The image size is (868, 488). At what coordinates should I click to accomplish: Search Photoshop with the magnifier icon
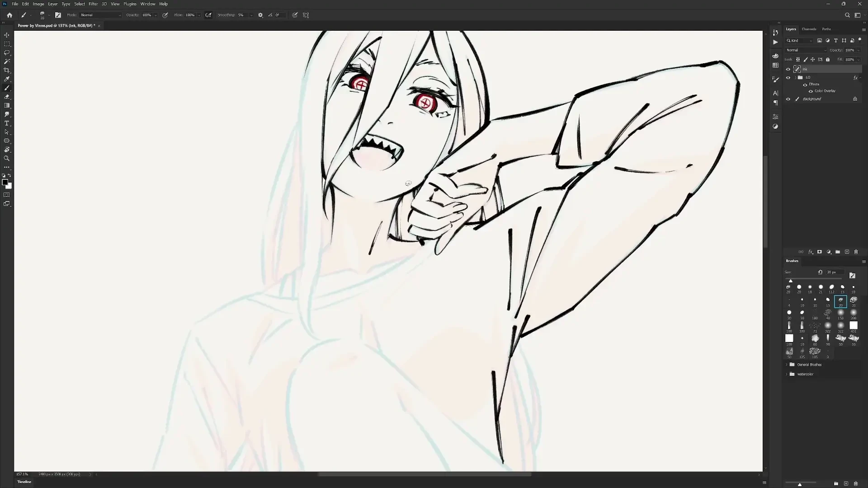[847, 15]
